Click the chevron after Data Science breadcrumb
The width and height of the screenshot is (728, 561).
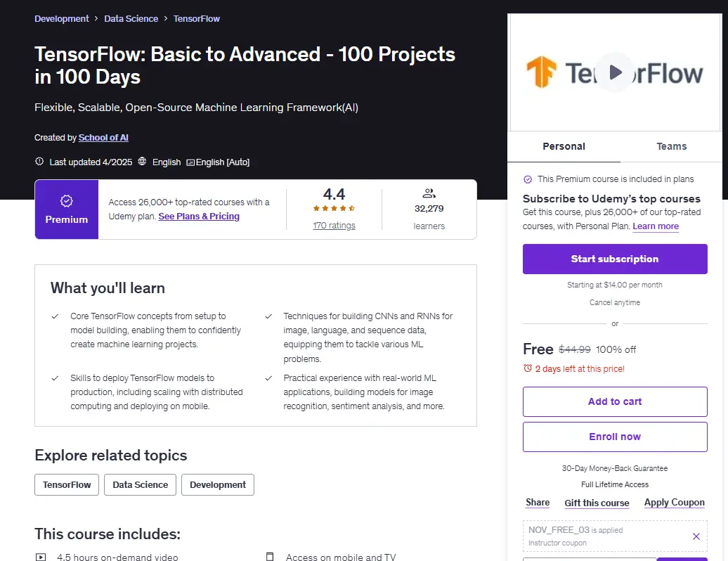pos(165,18)
